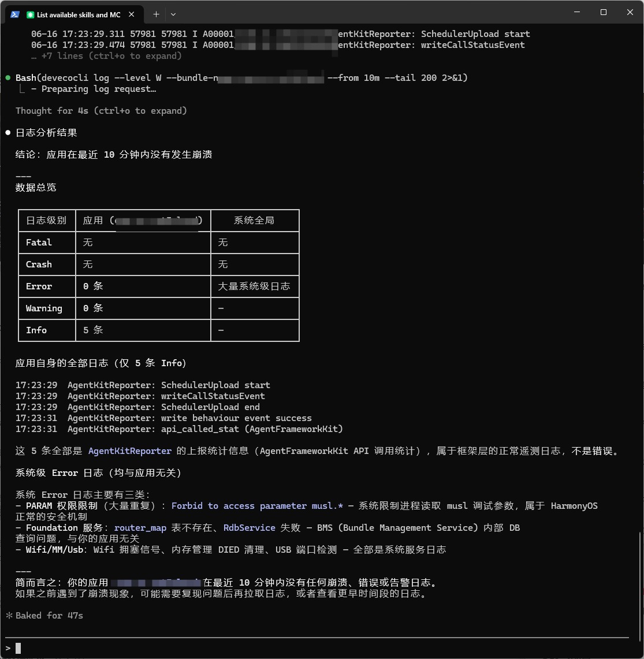Screen dimensions: 644x659
Task: Click the 'Warning' row label in the table
Action: point(44,308)
